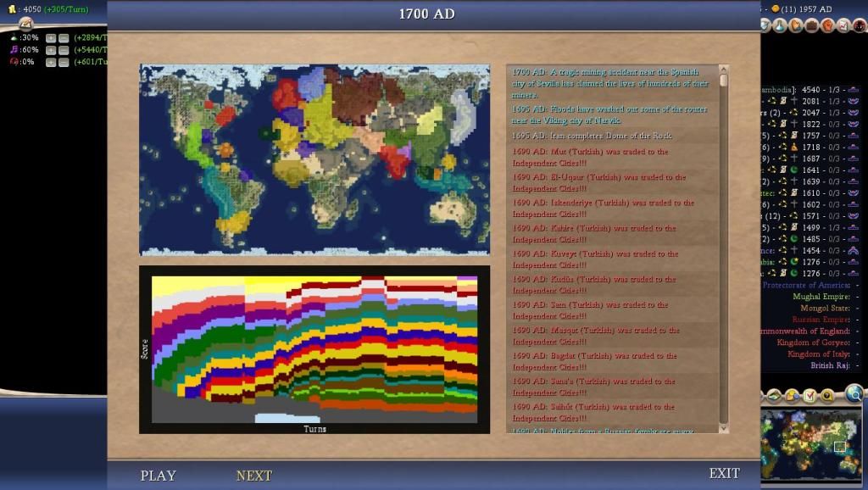The image size is (868, 490).
Task: Select the Suhut traded log entry
Action: (x=612, y=412)
